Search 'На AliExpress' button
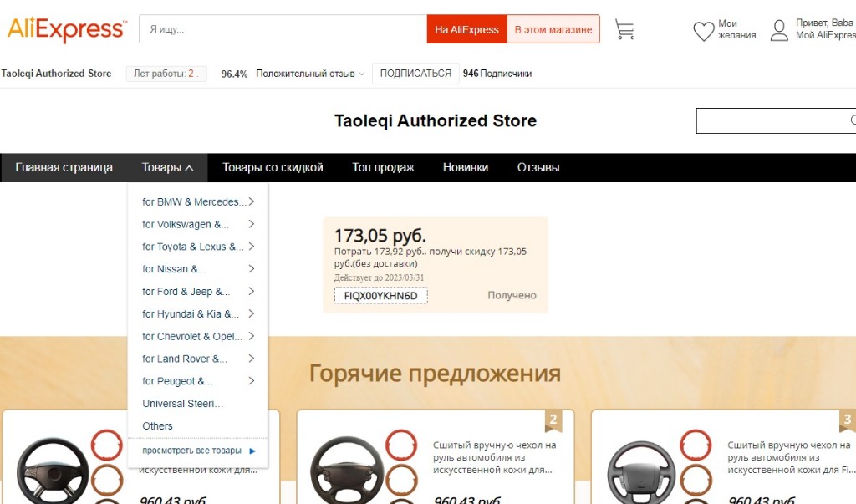 pos(466,29)
